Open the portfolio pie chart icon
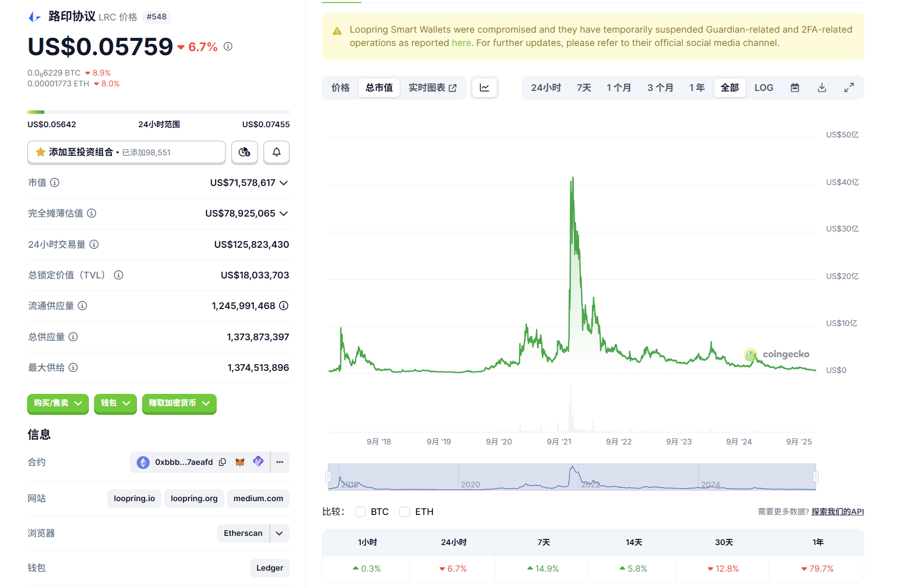The image size is (921, 588). 244,152
